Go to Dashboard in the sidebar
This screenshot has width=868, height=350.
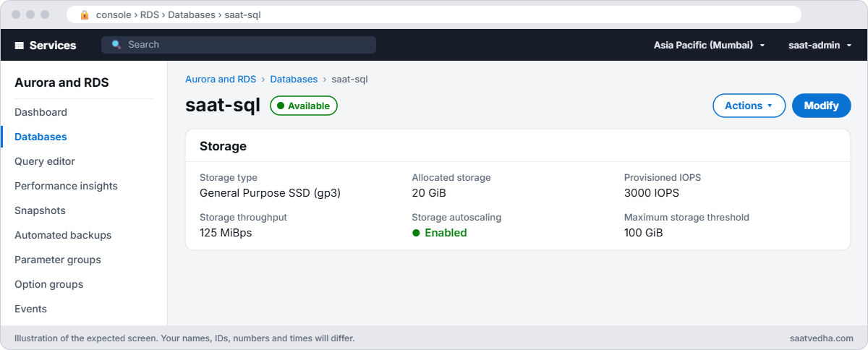[41, 112]
